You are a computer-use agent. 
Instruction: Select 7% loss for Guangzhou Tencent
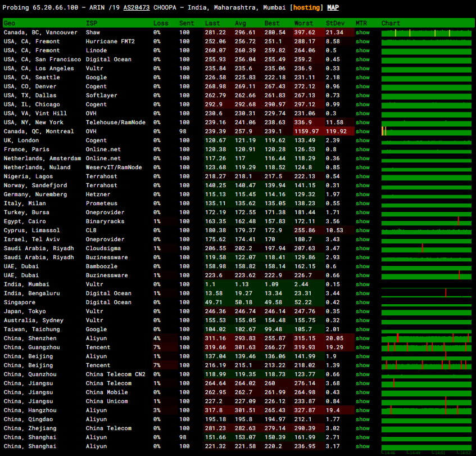click(157, 347)
